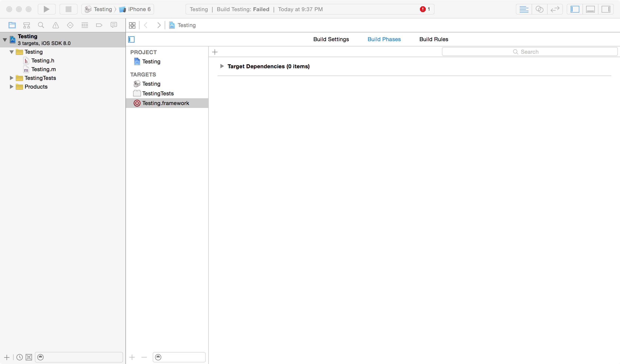Viewport: 620px width, 364px height.
Task: Toggle the Utilities pane visibility
Action: pyautogui.click(x=606, y=9)
